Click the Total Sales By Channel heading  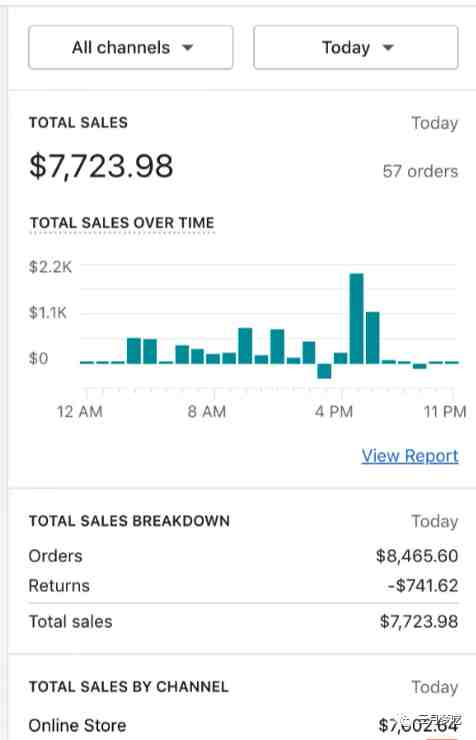[x=129, y=687]
